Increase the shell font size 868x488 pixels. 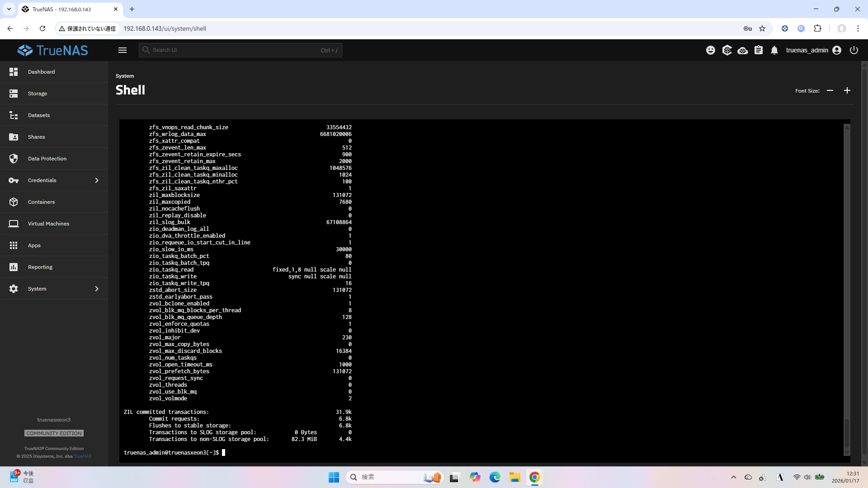tap(847, 90)
